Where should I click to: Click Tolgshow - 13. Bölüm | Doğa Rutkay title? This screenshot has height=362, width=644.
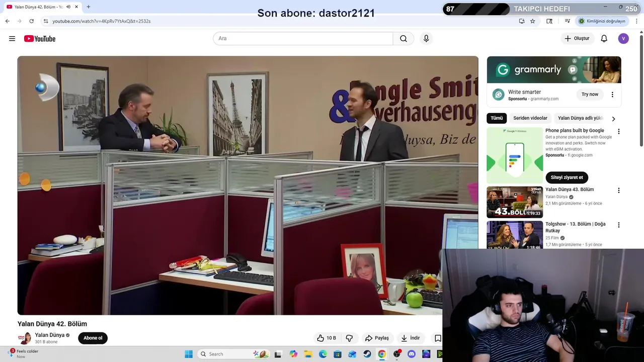point(576,227)
